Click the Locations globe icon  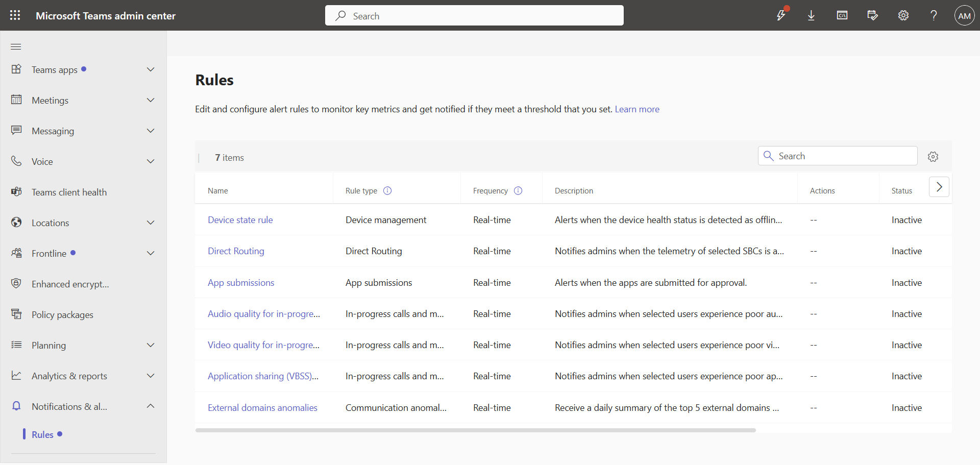pyautogui.click(x=16, y=222)
